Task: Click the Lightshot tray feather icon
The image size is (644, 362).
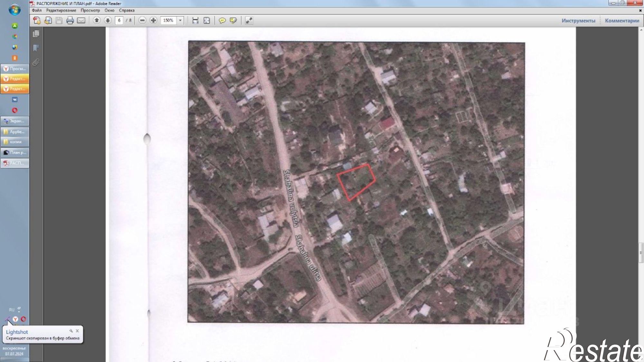Action: [7, 319]
